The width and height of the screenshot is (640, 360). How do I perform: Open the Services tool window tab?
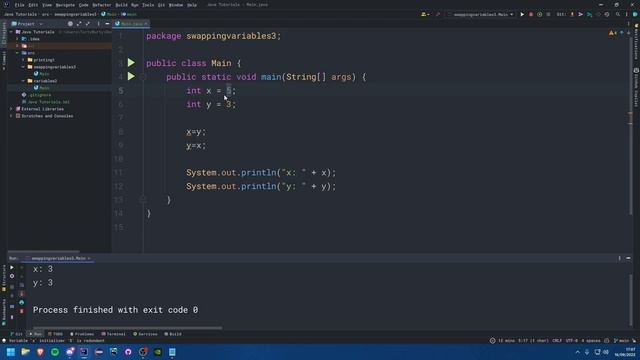(145, 334)
